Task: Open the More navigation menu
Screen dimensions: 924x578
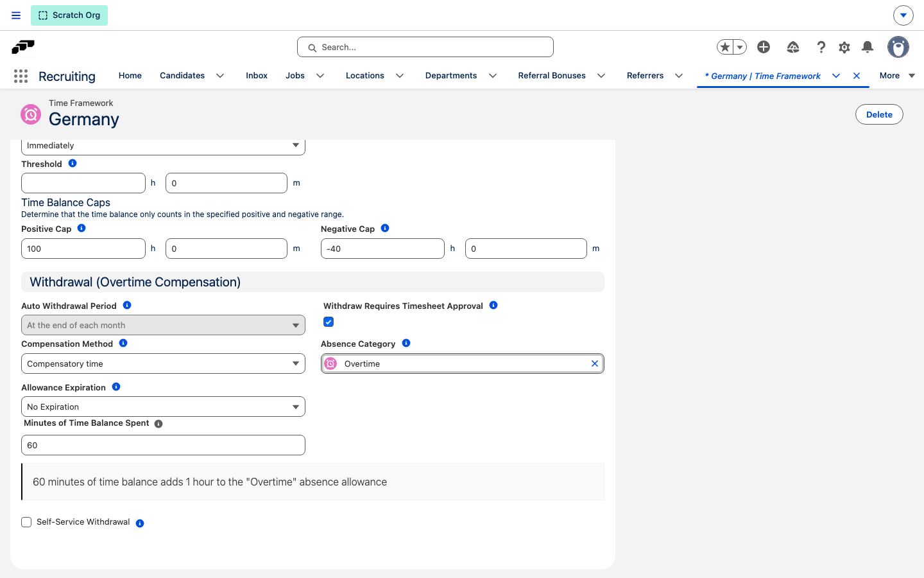Action: 897,76
